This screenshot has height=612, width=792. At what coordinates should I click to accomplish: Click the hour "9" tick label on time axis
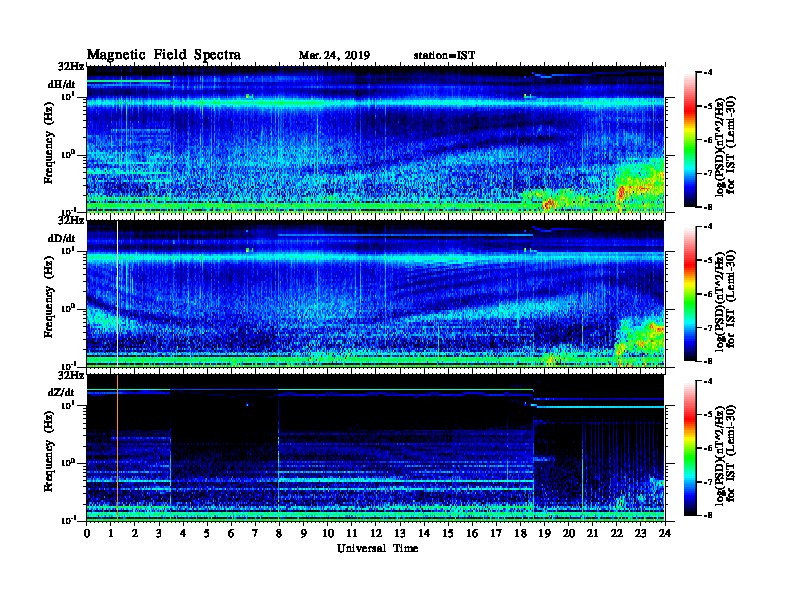pyautogui.click(x=304, y=533)
